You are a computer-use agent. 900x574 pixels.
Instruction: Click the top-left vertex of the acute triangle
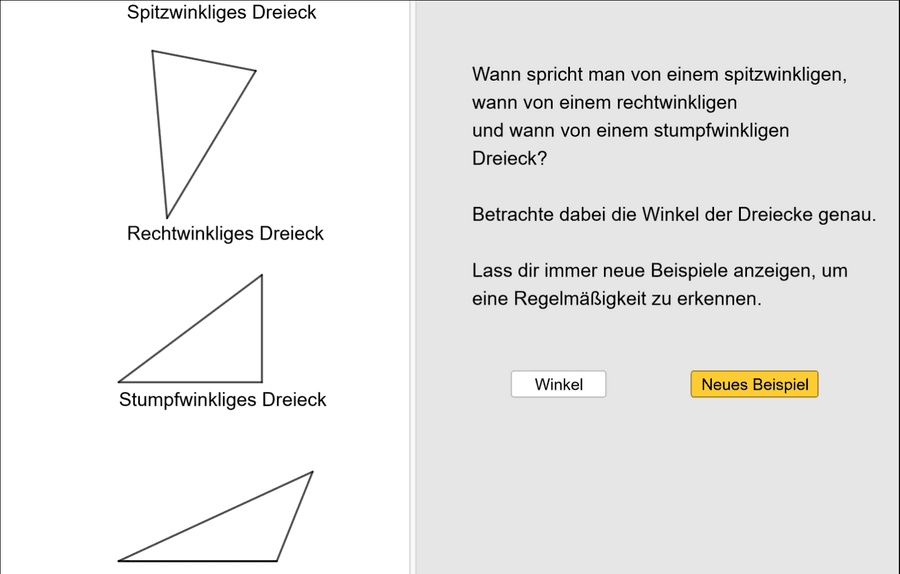(x=153, y=51)
